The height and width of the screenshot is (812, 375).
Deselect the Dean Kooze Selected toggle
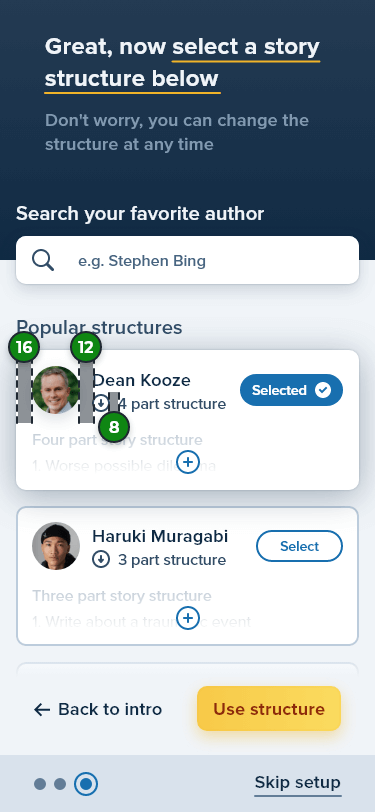click(291, 390)
